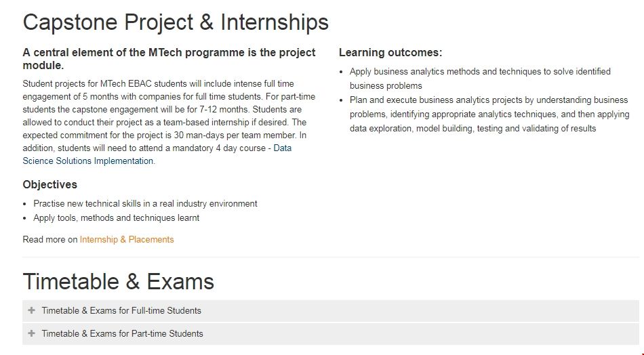Screen dimensions: 644x355
Task: Click the bold "A central element of the MTech programme" text
Action: click(169, 53)
